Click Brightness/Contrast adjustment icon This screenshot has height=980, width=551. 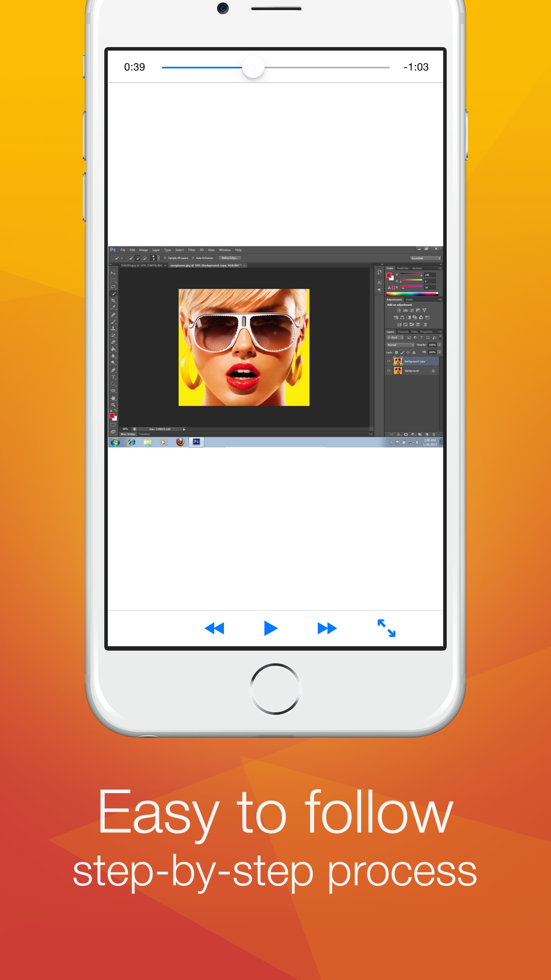point(399,310)
